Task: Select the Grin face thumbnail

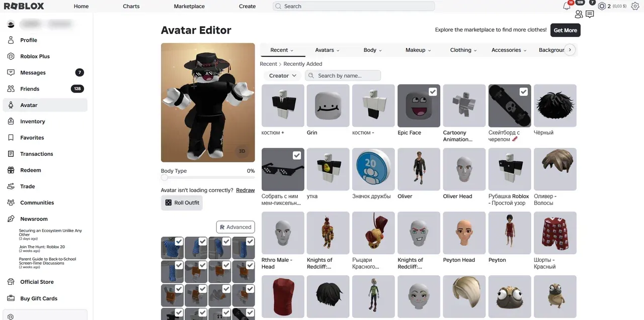Action: point(328,105)
